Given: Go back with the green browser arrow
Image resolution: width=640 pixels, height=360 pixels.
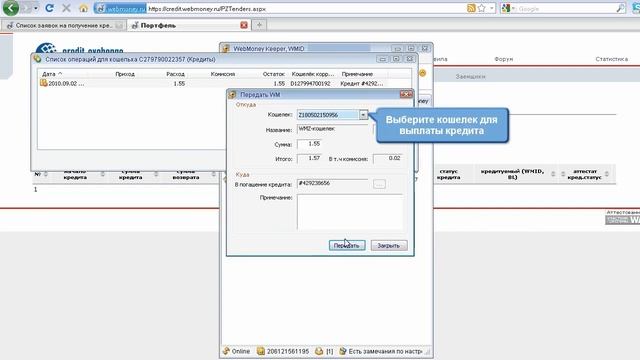Looking at the screenshot, I should click(11, 8).
